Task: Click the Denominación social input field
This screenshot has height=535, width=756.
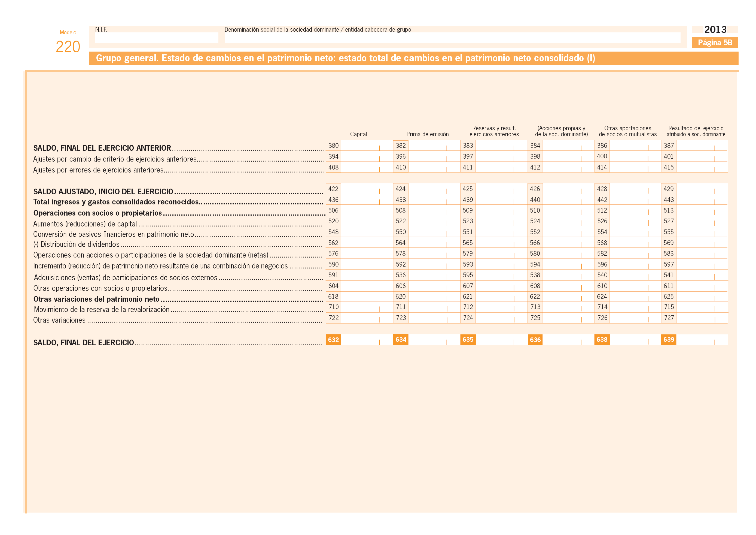Action: pos(452,38)
